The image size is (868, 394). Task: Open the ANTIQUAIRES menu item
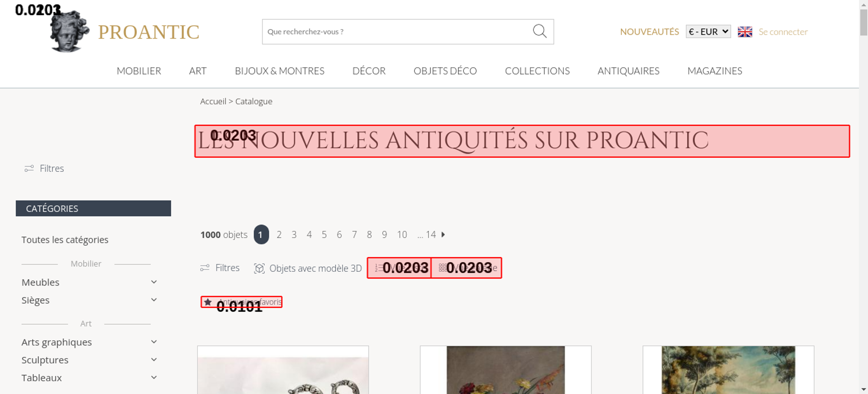[x=628, y=71]
